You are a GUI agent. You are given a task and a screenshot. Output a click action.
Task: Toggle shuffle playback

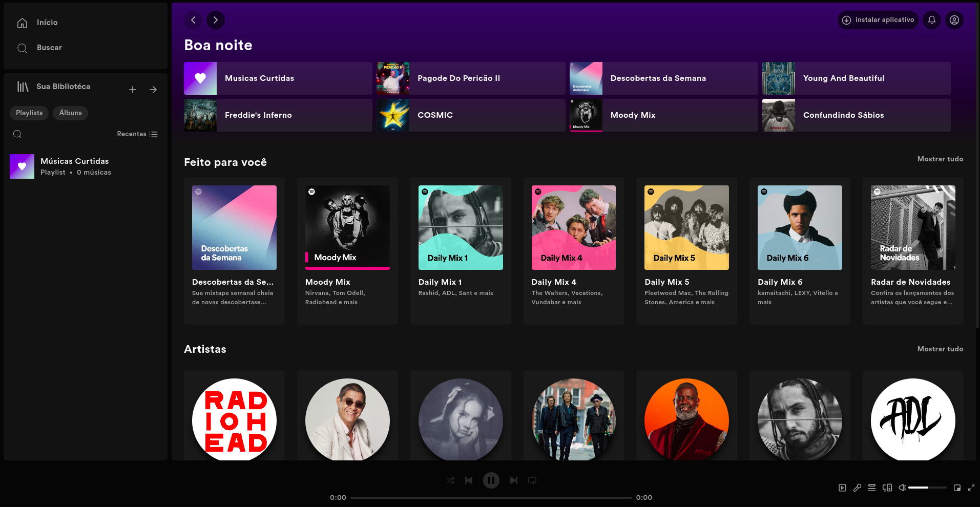pos(450,480)
